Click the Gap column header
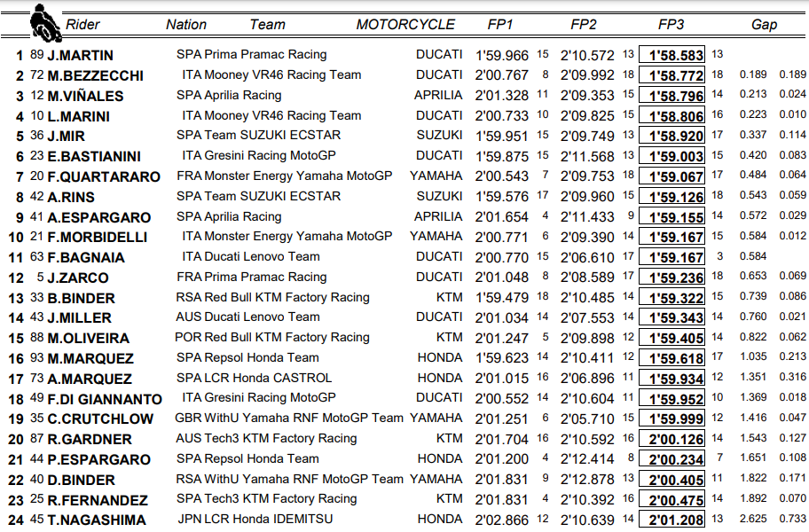The width and height of the screenshot is (809, 532). pyautogui.click(x=764, y=24)
